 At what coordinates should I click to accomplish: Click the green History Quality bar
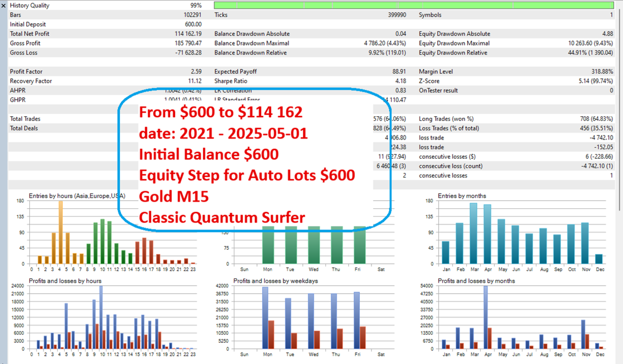point(414,6)
